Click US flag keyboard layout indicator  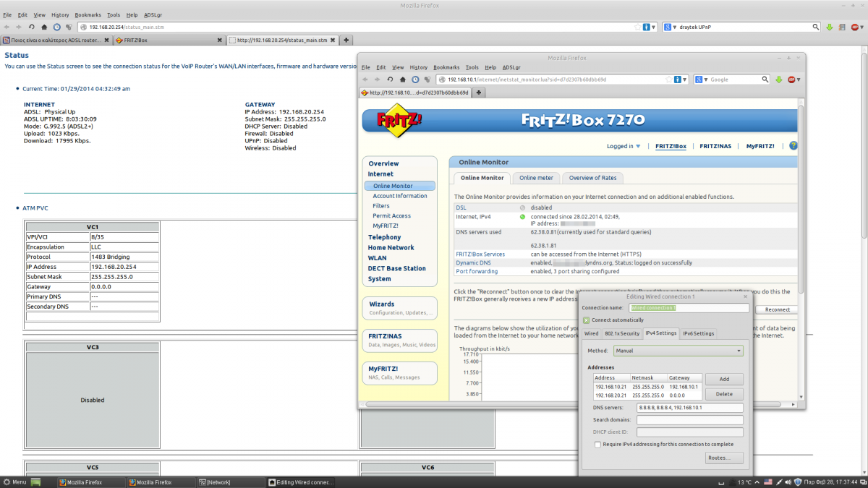point(768,482)
